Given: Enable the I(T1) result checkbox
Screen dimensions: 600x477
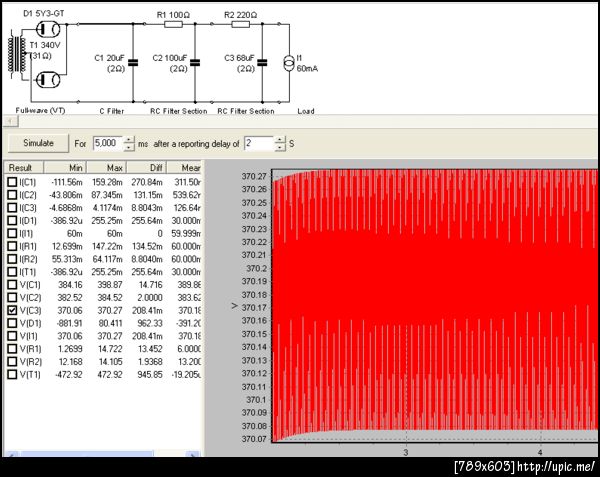Looking at the screenshot, I should click(12, 272).
